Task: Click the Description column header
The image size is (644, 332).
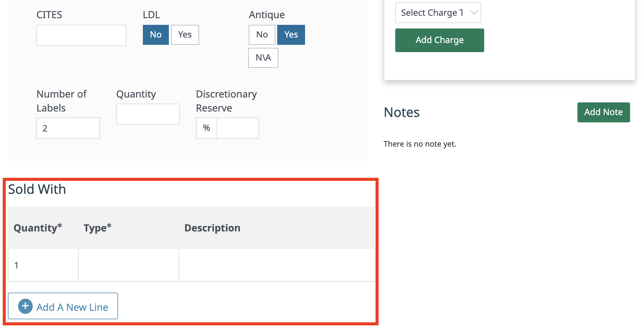Action: [x=212, y=228]
